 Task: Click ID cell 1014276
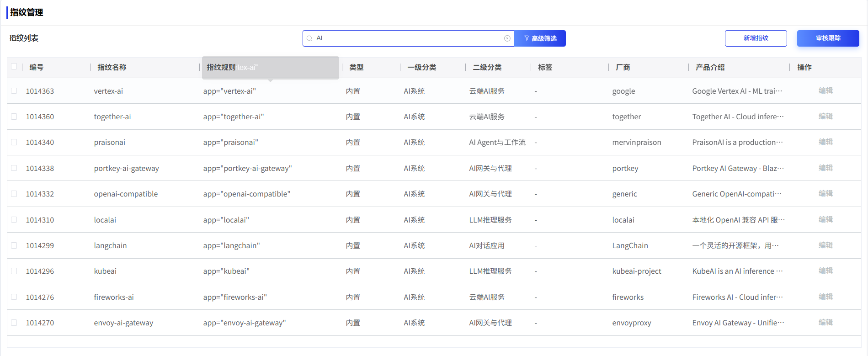[x=40, y=297]
